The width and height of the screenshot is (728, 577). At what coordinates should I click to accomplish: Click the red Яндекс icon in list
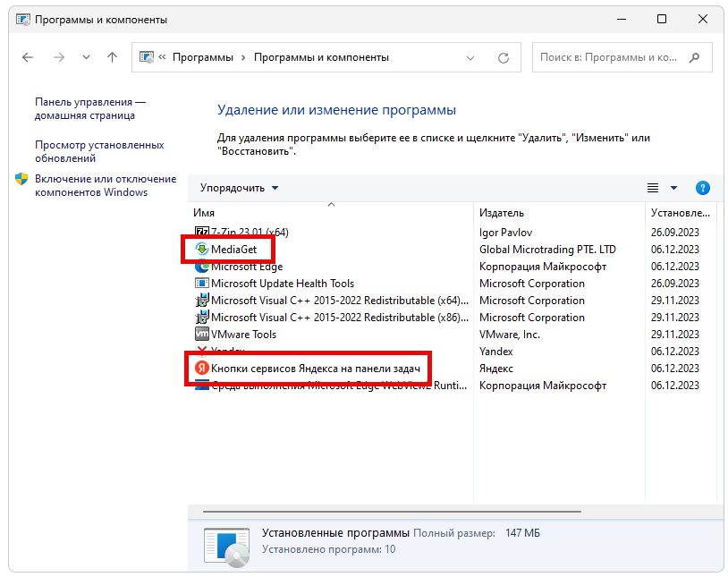click(x=201, y=368)
